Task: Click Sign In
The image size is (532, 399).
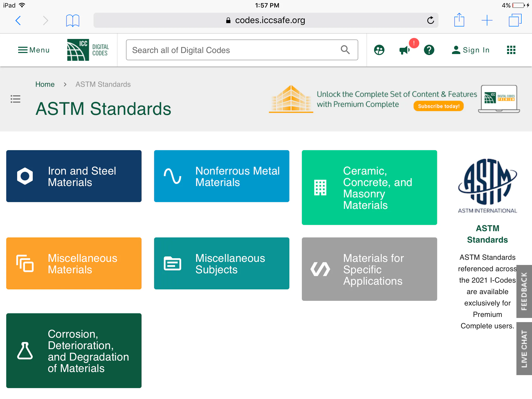Action: [x=471, y=50]
